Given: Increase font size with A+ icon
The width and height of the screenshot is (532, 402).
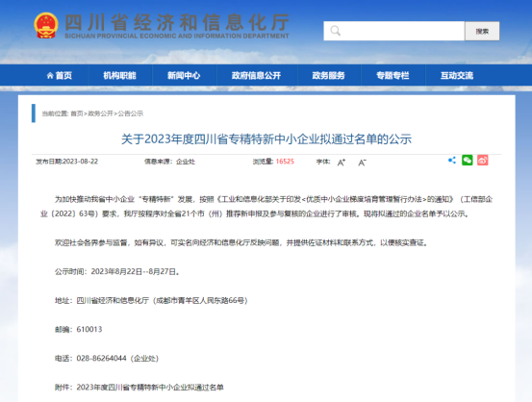Looking at the screenshot, I should (x=342, y=163).
